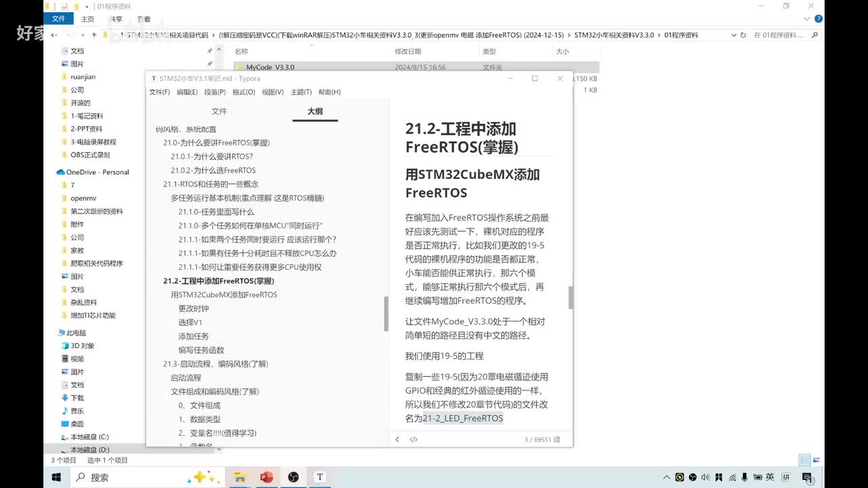The width and height of the screenshot is (868, 488).
Task: Switch Typora sidebar to 大纲 tab
Action: (x=315, y=111)
